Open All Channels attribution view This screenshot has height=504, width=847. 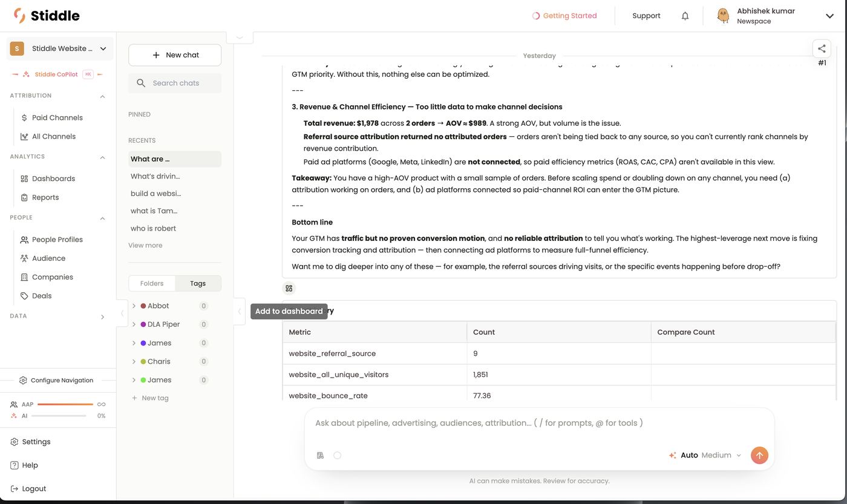(54, 136)
